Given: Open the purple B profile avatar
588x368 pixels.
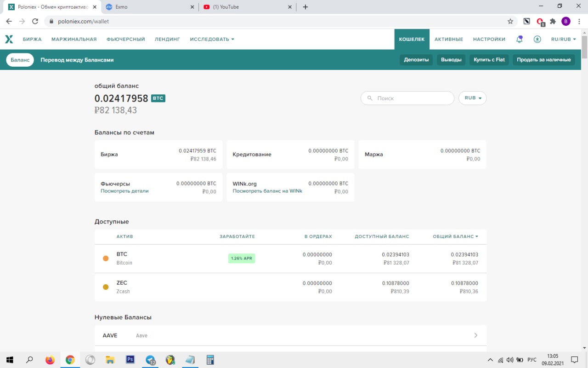Looking at the screenshot, I should [566, 21].
